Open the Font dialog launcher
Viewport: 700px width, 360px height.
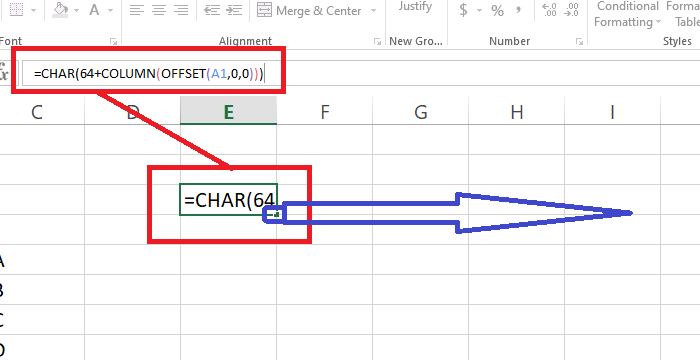pos(113,42)
